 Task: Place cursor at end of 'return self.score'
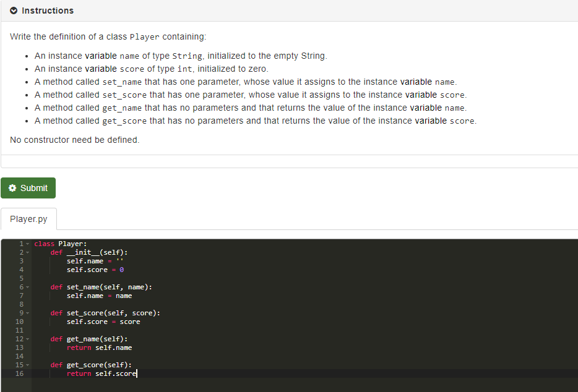pos(136,373)
